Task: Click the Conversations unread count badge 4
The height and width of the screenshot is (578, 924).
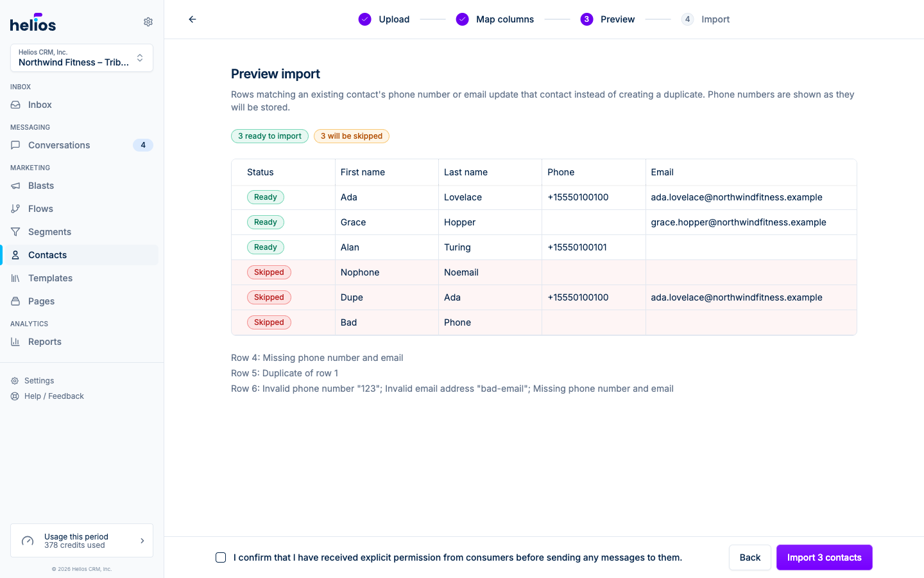Action: coord(143,145)
